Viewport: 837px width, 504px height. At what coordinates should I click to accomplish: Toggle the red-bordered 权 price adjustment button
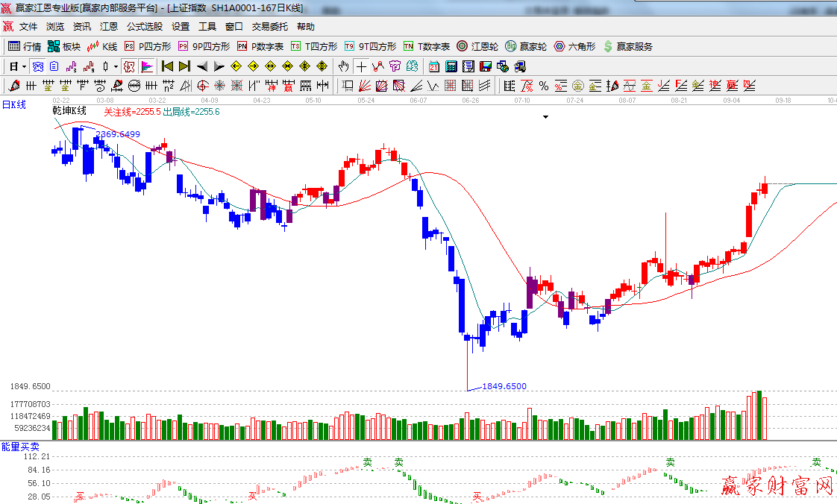click(x=129, y=66)
